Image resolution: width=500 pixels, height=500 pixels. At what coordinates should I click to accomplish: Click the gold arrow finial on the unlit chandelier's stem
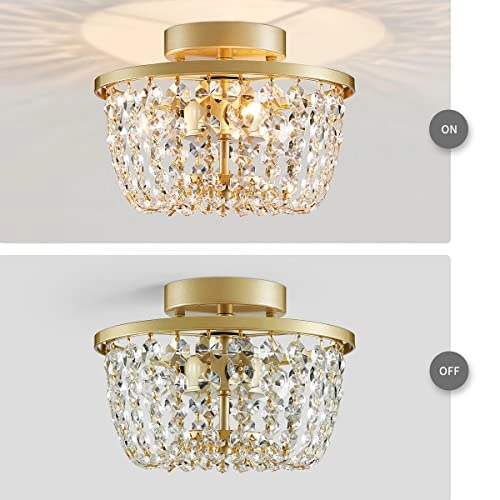223,433
